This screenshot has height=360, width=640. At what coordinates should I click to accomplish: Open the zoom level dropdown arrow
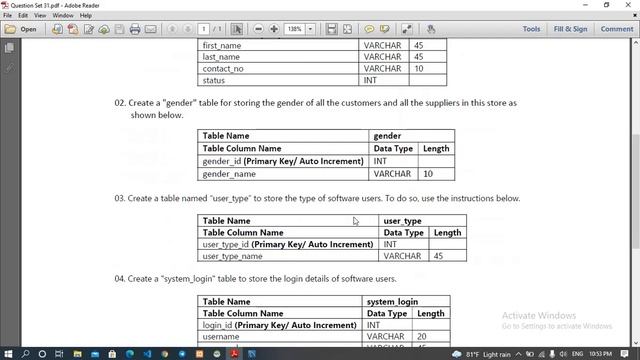pyautogui.click(x=310, y=29)
